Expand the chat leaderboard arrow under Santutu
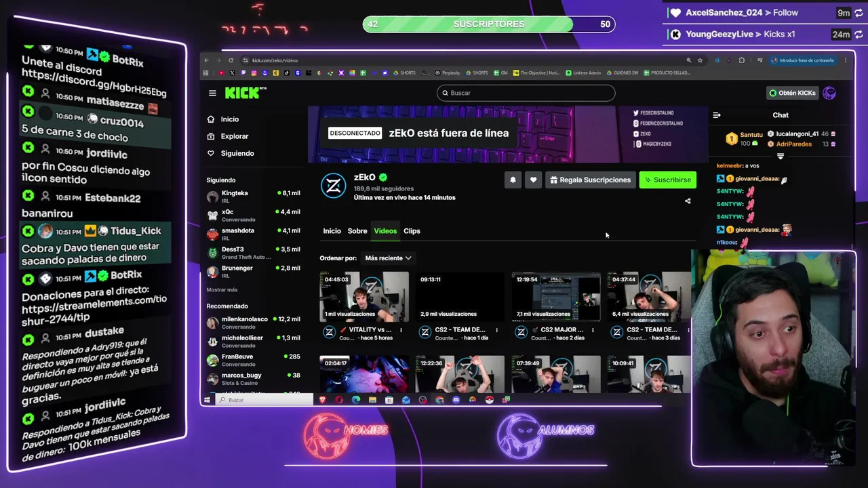The height and width of the screenshot is (488, 868). pyautogui.click(x=781, y=157)
